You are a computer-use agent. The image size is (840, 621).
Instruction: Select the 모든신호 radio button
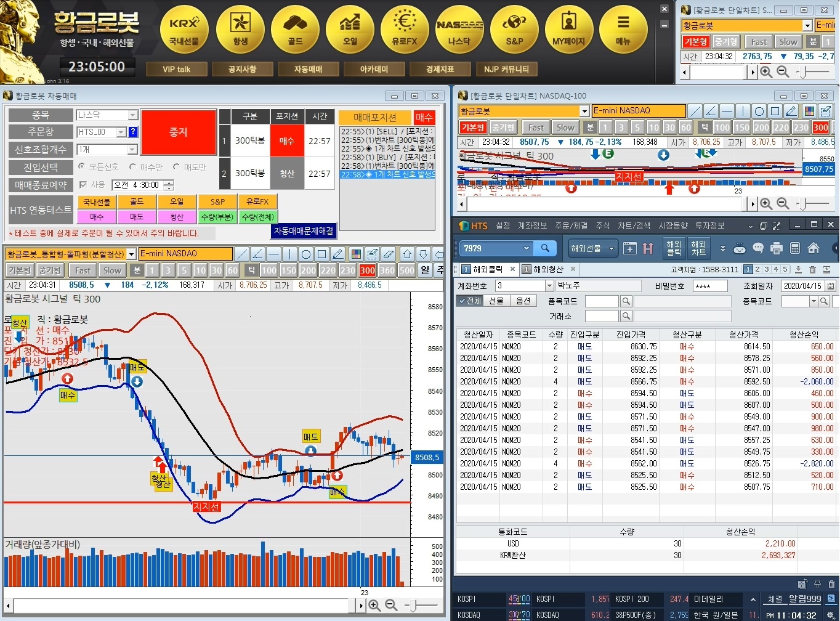pyautogui.click(x=81, y=167)
